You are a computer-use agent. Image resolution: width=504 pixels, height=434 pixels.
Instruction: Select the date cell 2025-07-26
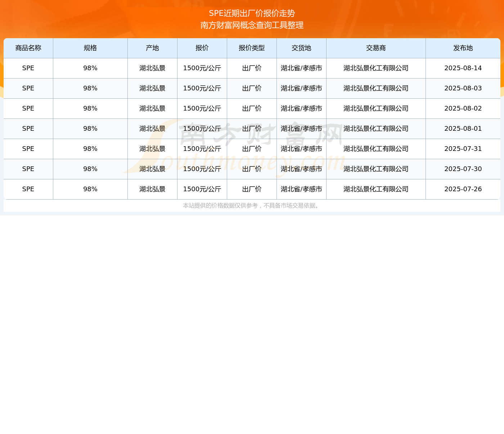pos(463,189)
